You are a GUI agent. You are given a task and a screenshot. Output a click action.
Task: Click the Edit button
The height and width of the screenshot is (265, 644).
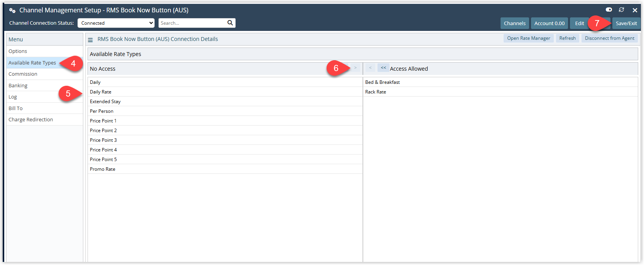(580, 23)
